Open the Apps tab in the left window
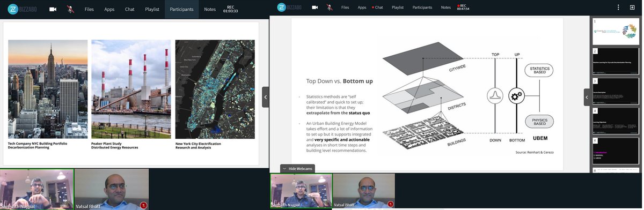 tap(109, 9)
